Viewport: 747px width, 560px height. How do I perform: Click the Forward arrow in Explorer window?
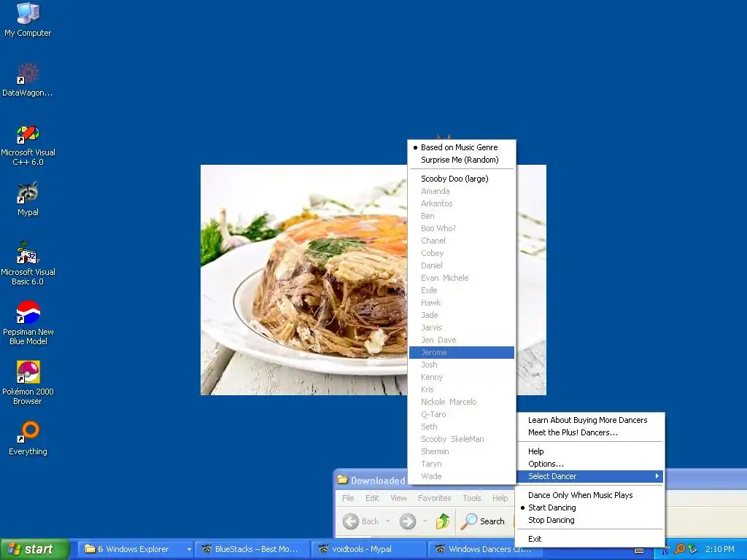(407, 521)
